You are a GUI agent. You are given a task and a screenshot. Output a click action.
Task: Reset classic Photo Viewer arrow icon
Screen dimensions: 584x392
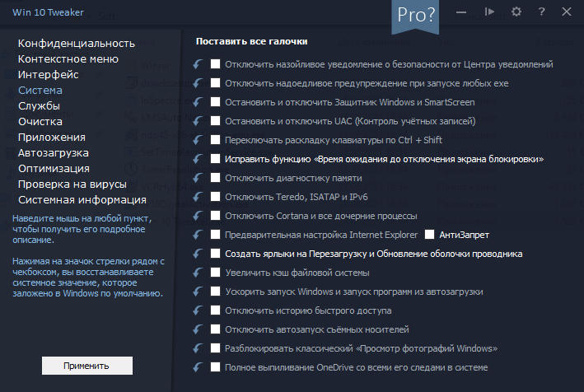tap(199, 348)
